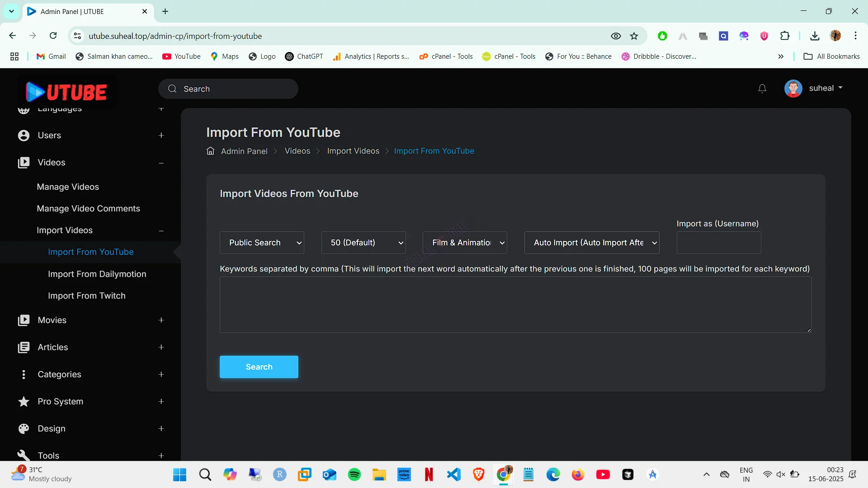The width and height of the screenshot is (868, 488).
Task: Open Chrome three-dot menu
Action: click(855, 36)
